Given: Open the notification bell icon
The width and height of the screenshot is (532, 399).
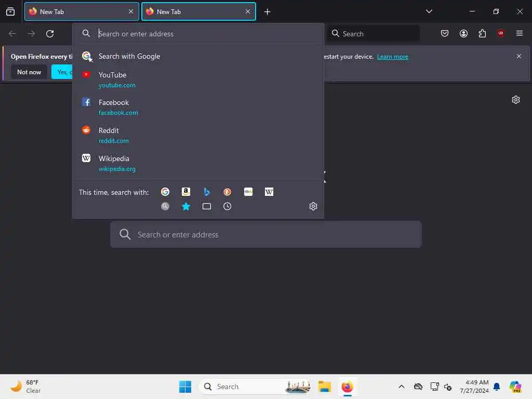Looking at the screenshot, I should 497,387.
